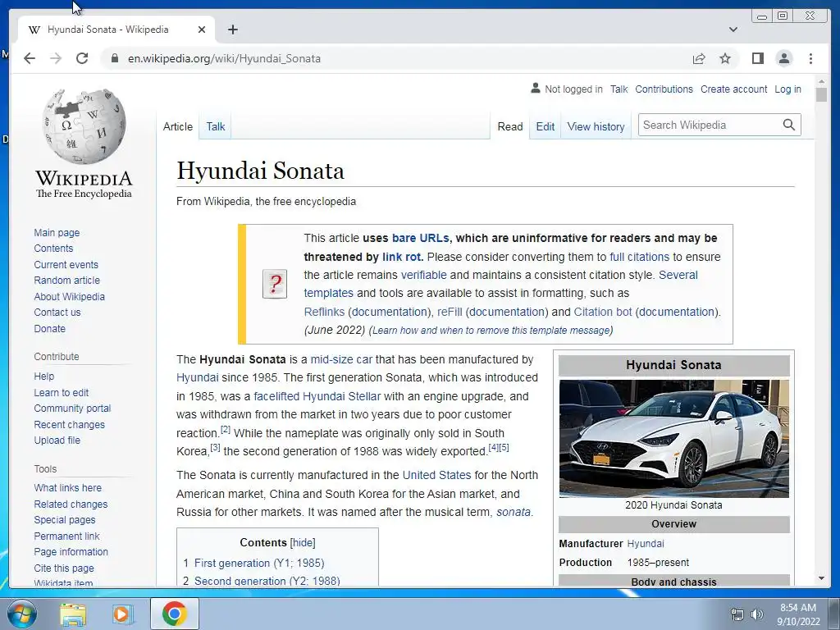Open citation reference [2]
Screen dimensions: 840x630
[226, 429]
